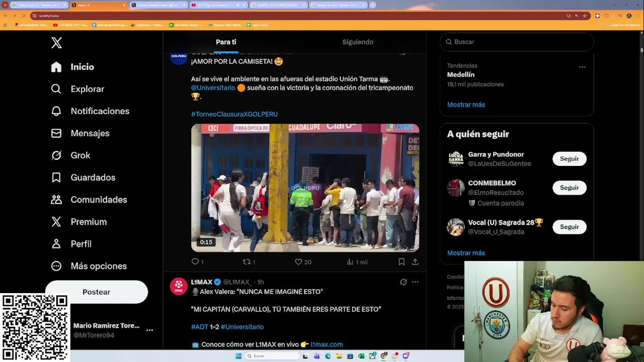
Task: Click the X logo in sidebar
Action: 56,43
